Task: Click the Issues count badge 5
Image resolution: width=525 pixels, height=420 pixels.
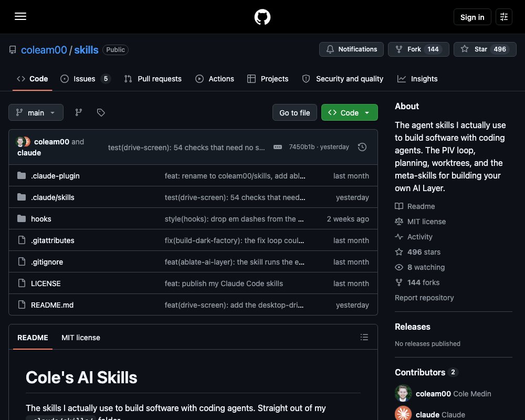Action: [106, 79]
